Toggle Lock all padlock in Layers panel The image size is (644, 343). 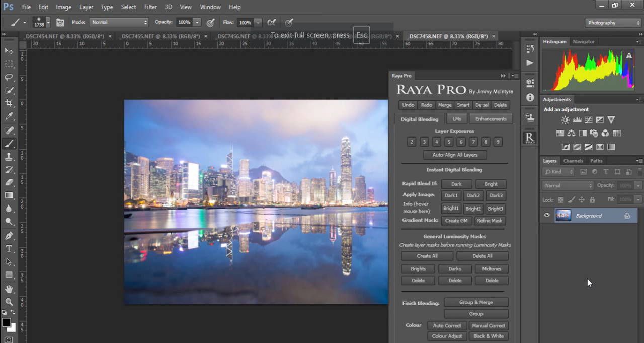point(592,200)
